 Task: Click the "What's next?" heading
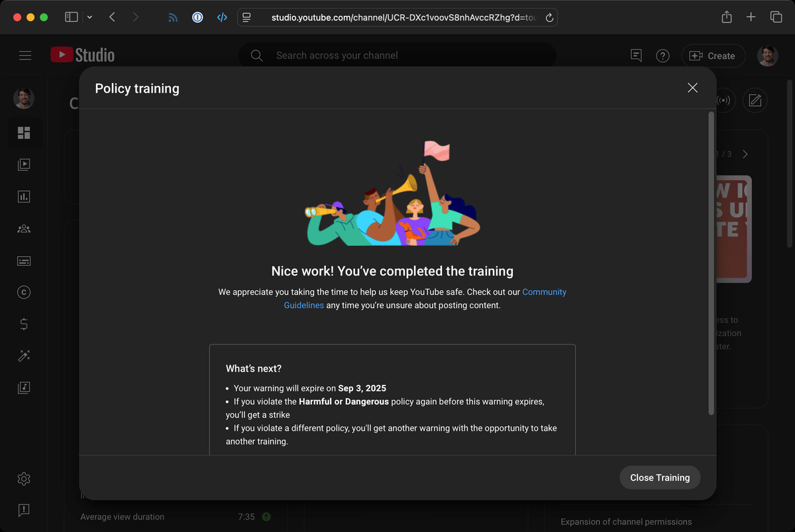[254, 368]
